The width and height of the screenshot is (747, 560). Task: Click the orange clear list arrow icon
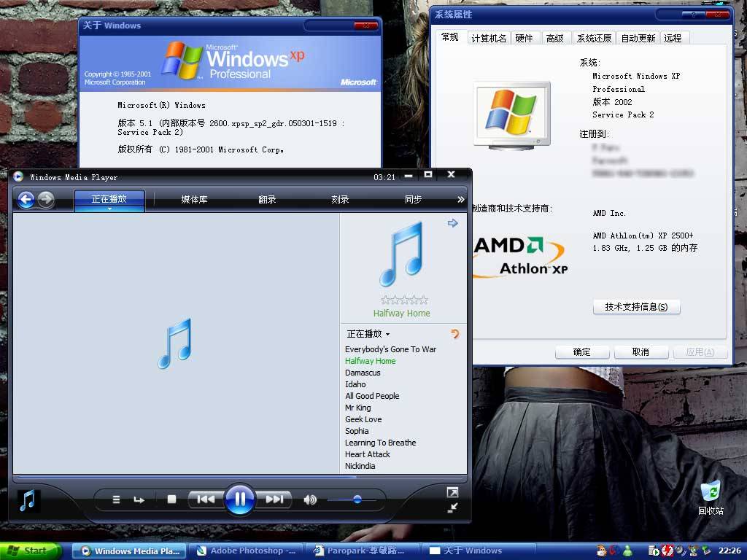point(455,334)
